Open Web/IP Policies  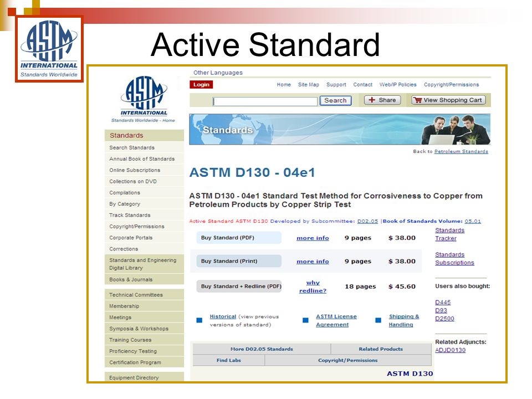point(398,84)
